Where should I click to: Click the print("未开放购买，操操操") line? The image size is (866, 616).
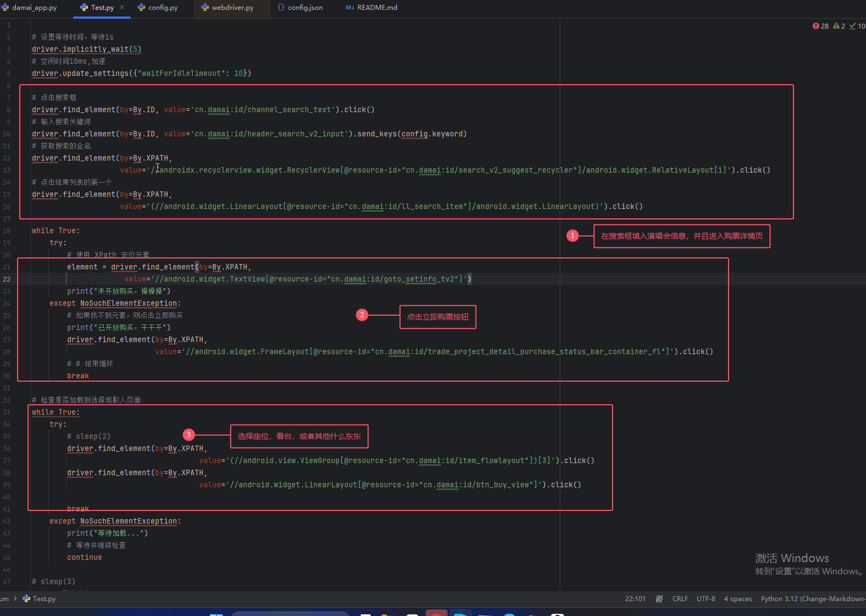pos(119,291)
